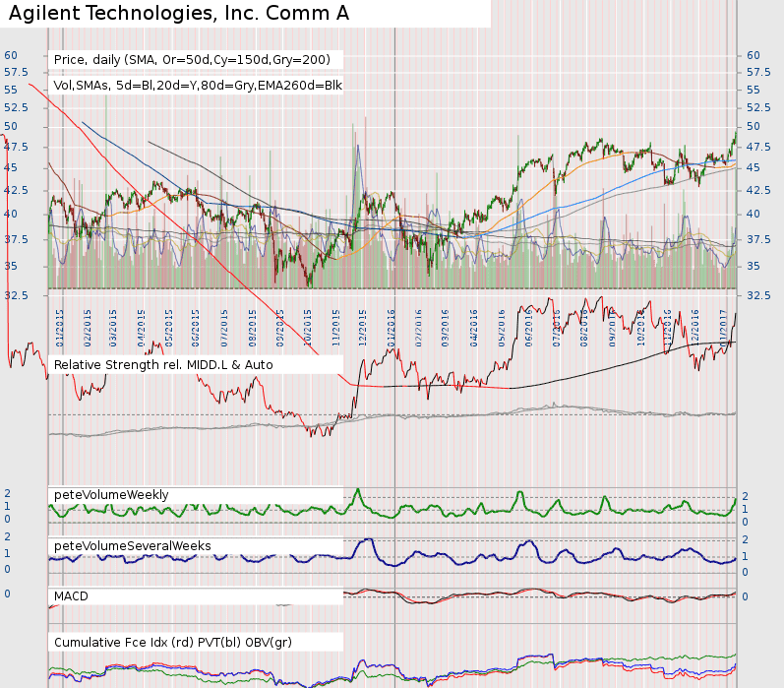This screenshot has height=688, width=784.
Task: Click the 47.5 value on right price axis
Action: [758, 147]
